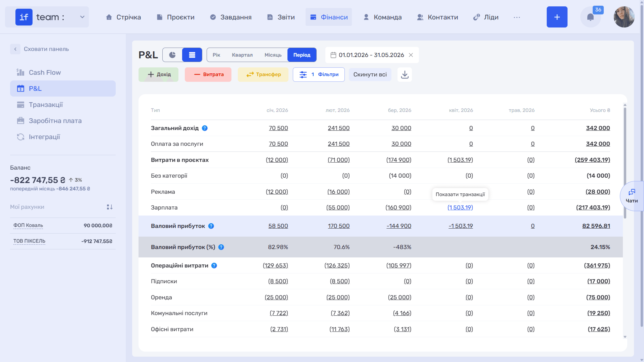Show help for Операційні витрати
Screen dimensions: 644x362
[214, 266]
